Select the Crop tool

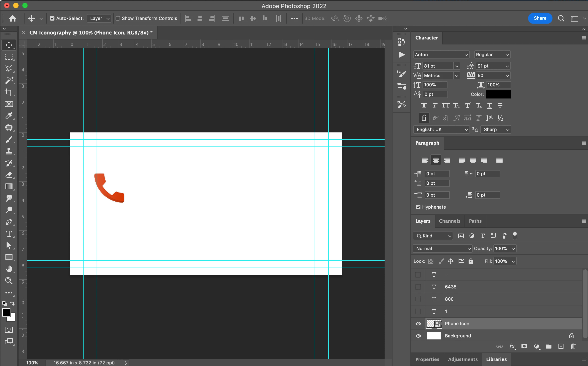[9, 92]
